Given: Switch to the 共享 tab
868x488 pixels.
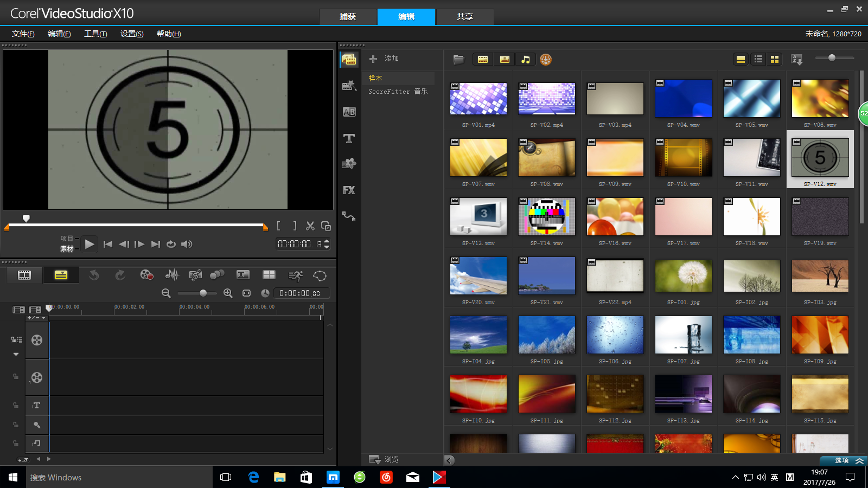Looking at the screenshot, I should (465, 17).
